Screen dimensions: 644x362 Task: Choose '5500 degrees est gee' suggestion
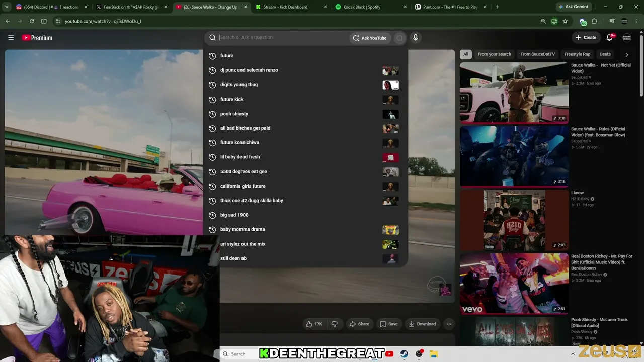(305, 172)
